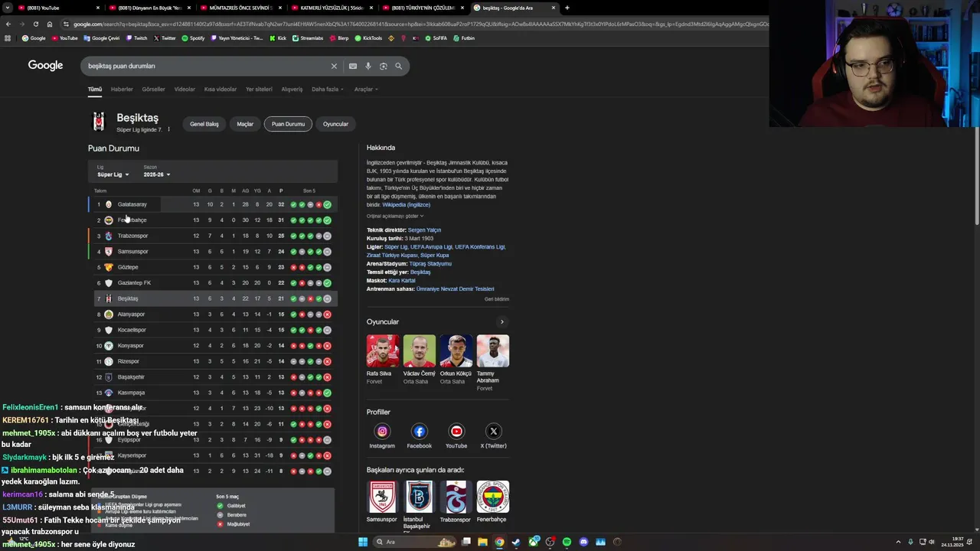
Task: Select the Oyuncular pill
Action: [x=335, y=124]
